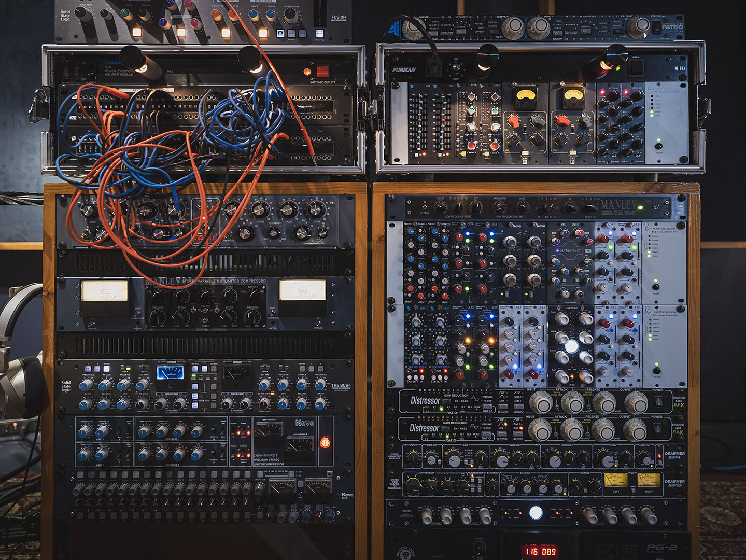Click the illuminated blue SSL VU meter
The width and height of the screenshot is (746, 560).
(x=170, y=372)
